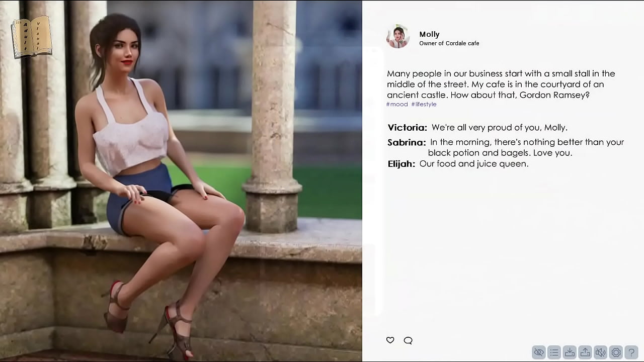Select the #mood hashtag
This screenshot has height=362, width=644.
point(397,104)
